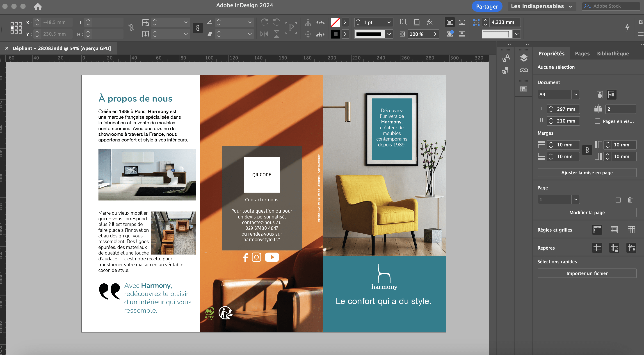The image size is (644, 355).
Task: Open control panel settings gear
Action: pos(640,22)
